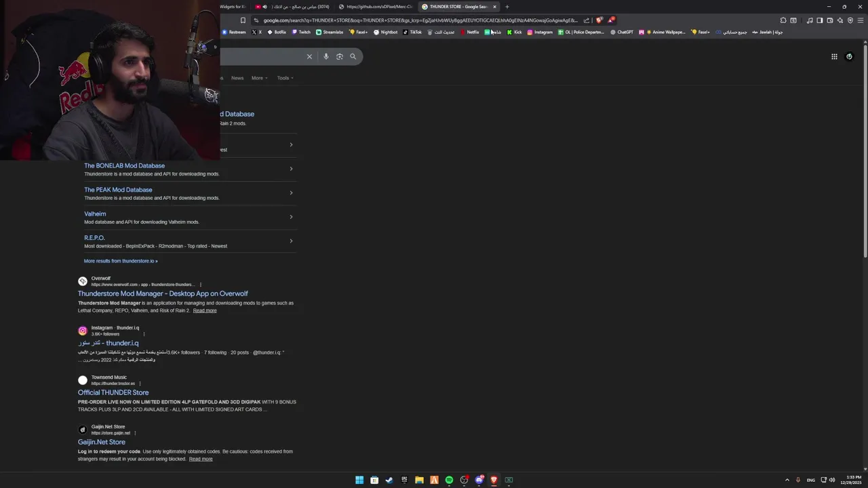The width and height of the screenshot is (868, 488).
Task: Open the Extensions puzzle icon
Action: coord(783,20)
